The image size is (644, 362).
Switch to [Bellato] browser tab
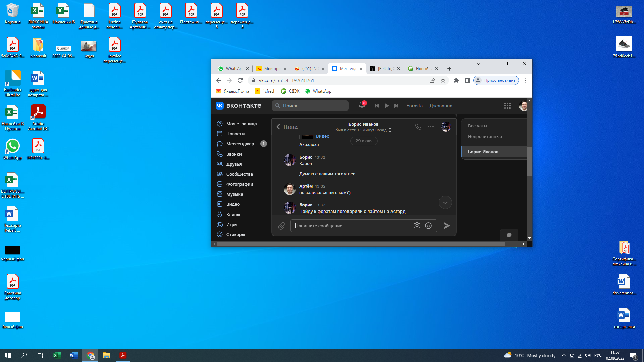(385, 68)
